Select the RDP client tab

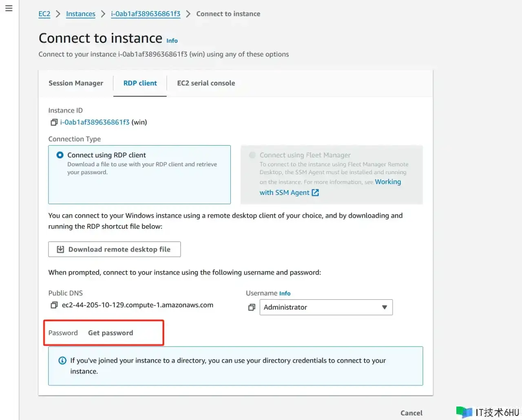(140, 83)
